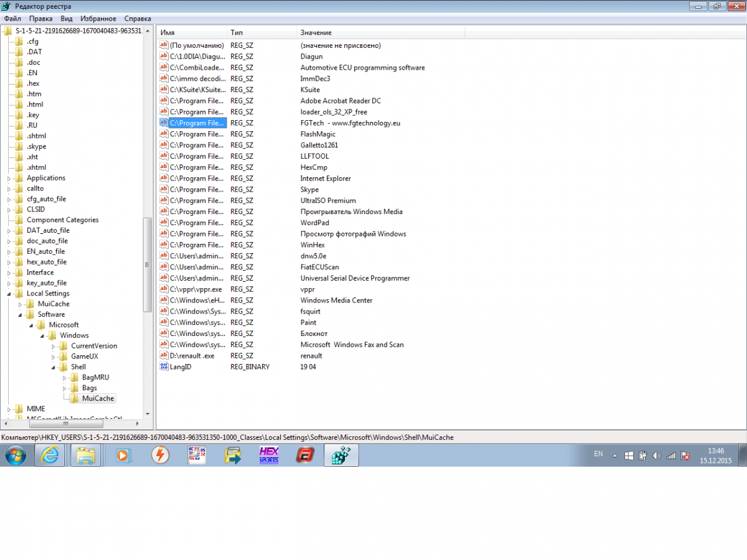The image size is (747, 560).
Task: Select the row with data ImmDec3
Action: 315,78
